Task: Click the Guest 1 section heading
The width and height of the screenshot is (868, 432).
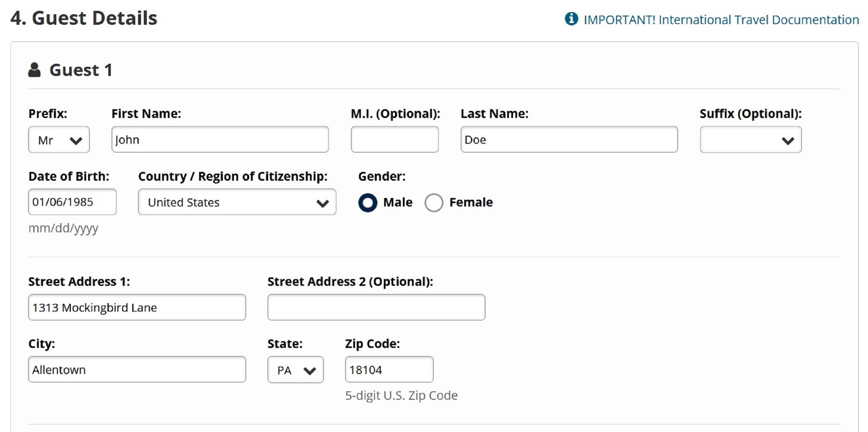Action: click(x=81, y=70)
